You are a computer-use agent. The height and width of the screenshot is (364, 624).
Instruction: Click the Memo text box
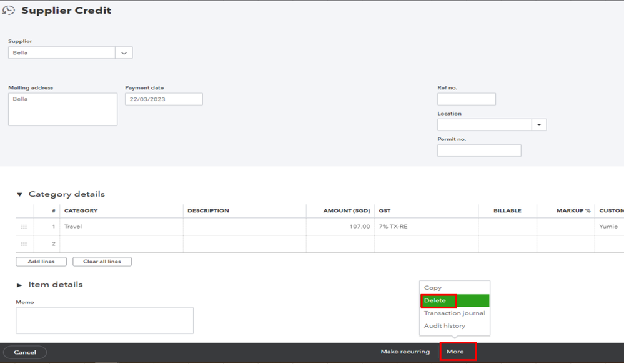tap(105, 320)
